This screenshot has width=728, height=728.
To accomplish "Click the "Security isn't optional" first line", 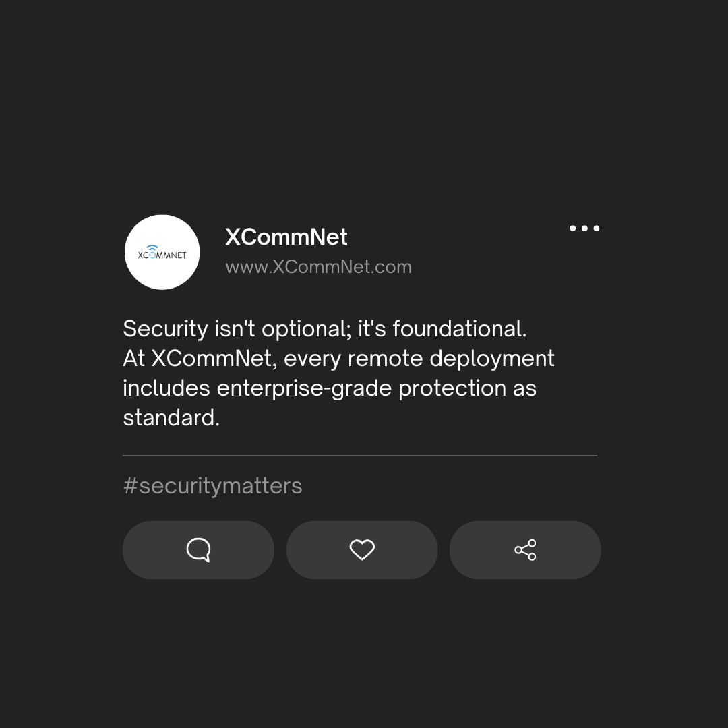I will tap(324, 329).
